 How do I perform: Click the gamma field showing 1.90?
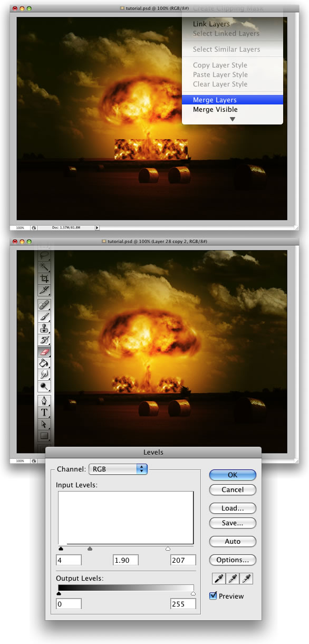126,560
